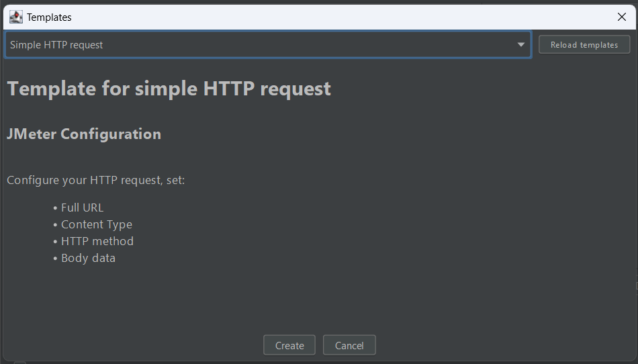
Task: Click the 'Templates' window title text
Action: point(49,17)
